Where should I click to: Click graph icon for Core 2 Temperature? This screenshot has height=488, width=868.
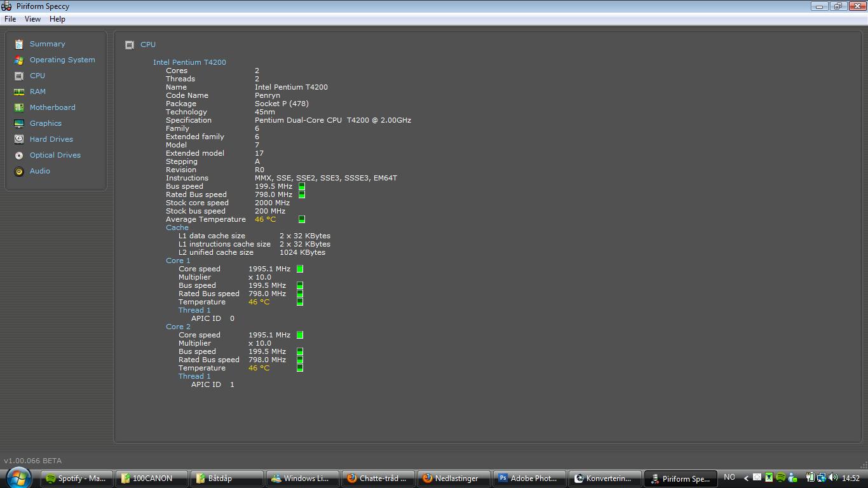(300, 368)
